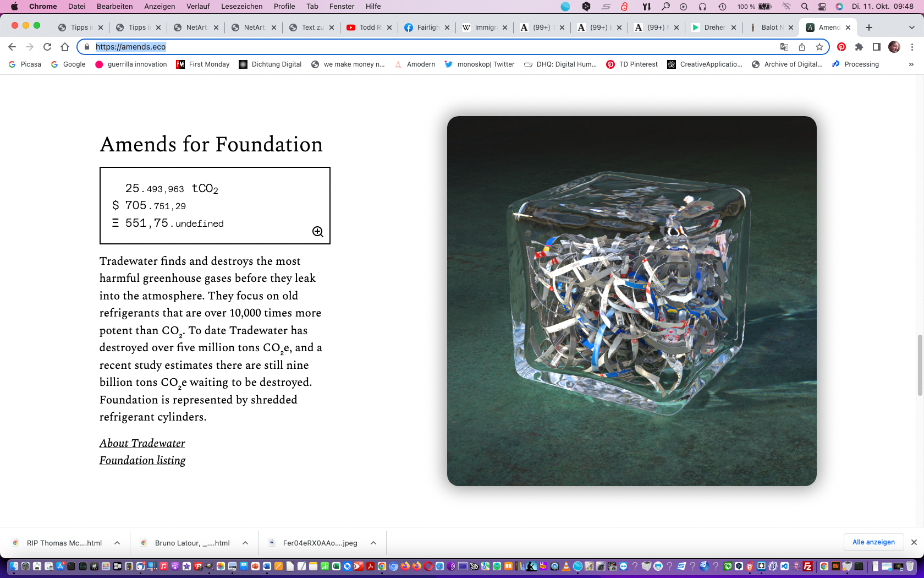The image size is (924, 578).
Task: Click the Alle anzeigen button
Action: coord(873,542)
